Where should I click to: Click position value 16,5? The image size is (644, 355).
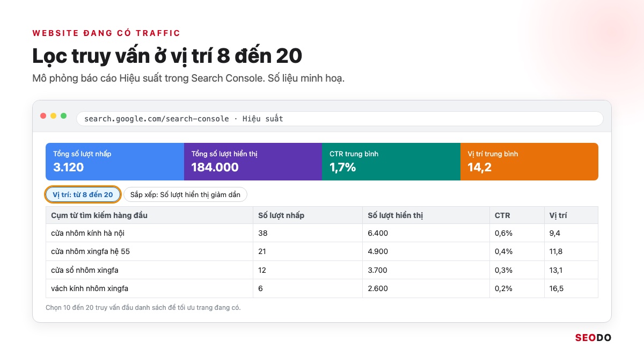[557, 288]
